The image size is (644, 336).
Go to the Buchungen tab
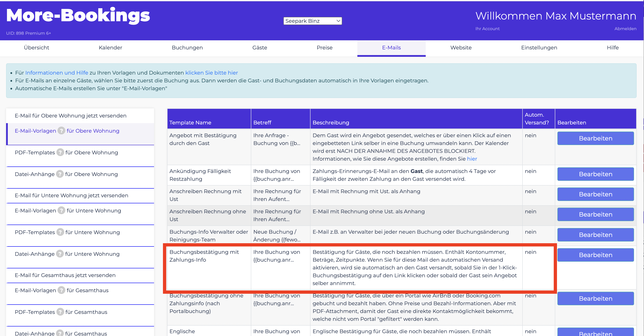(x=187, y=48)
